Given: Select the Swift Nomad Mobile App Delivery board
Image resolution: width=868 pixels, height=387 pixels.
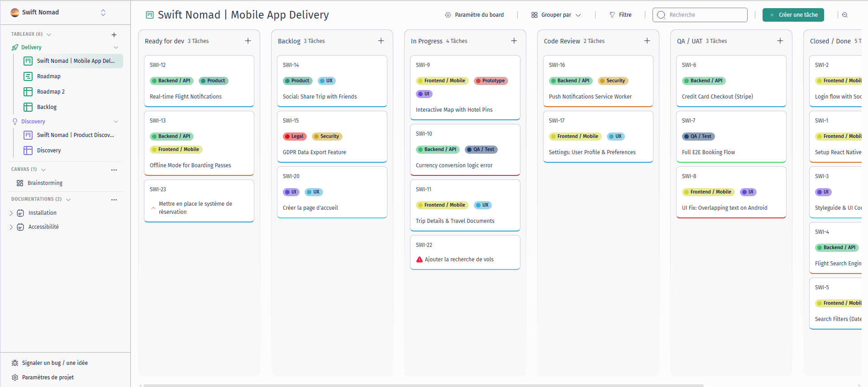Looking at the screenshot, I should coord(72,61).
